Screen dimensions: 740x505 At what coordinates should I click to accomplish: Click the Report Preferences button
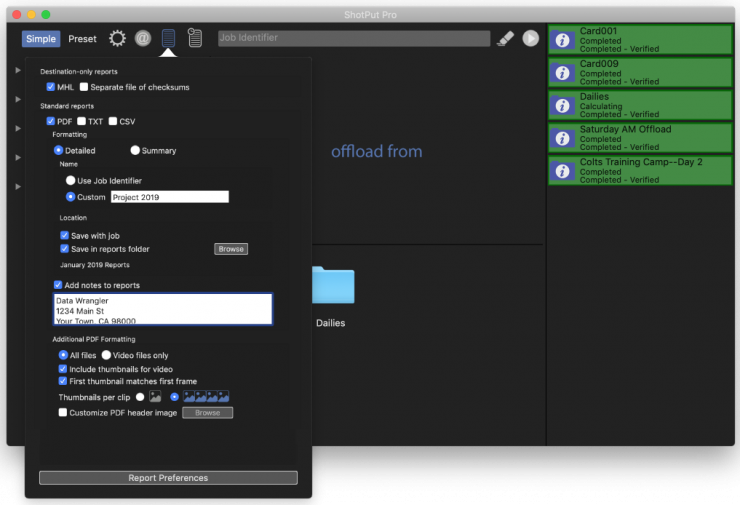(x=168, y=478)
